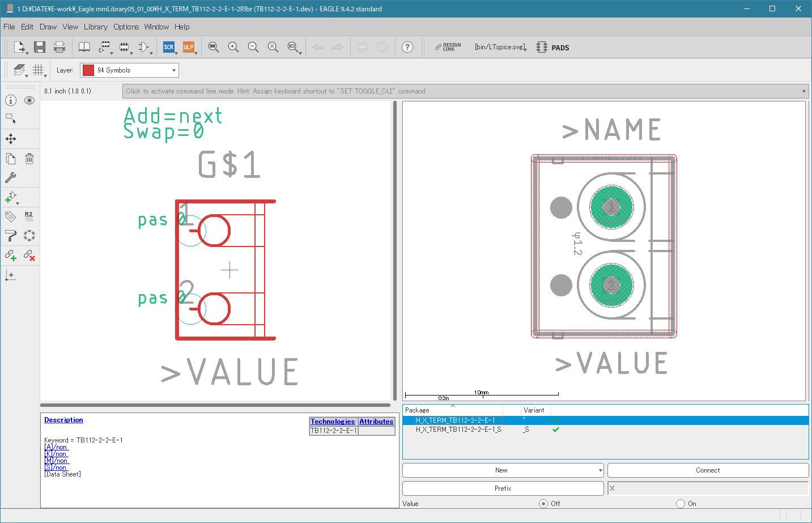Open the ULP user language program icon
The height and width of the screenshot is (523, 812).
coord(189,47)
